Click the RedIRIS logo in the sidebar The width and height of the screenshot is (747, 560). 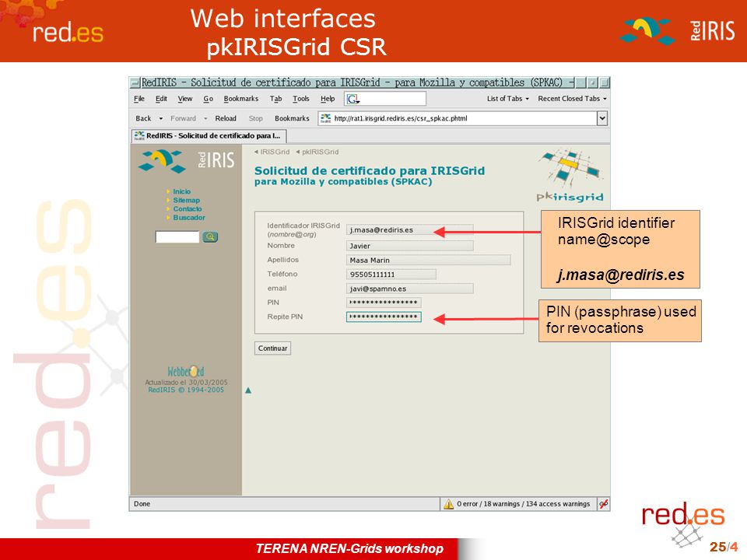point(186,160)
